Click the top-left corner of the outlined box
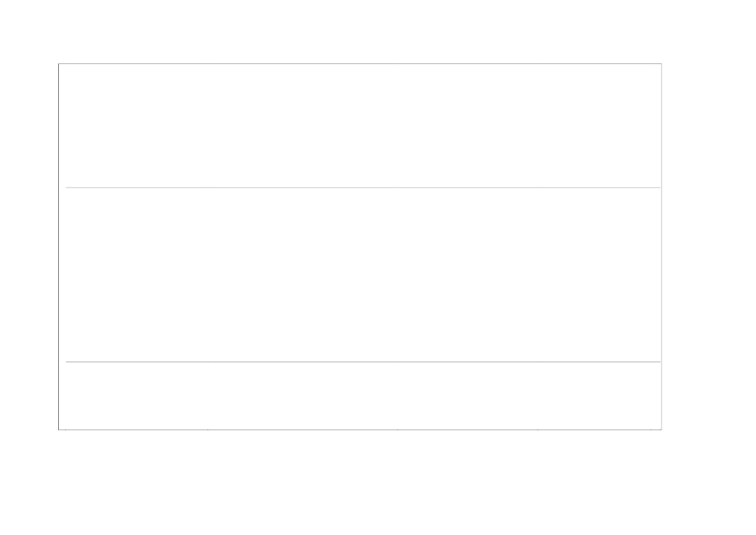The width and height of the screenshot is (756, 535). [59, 63]
